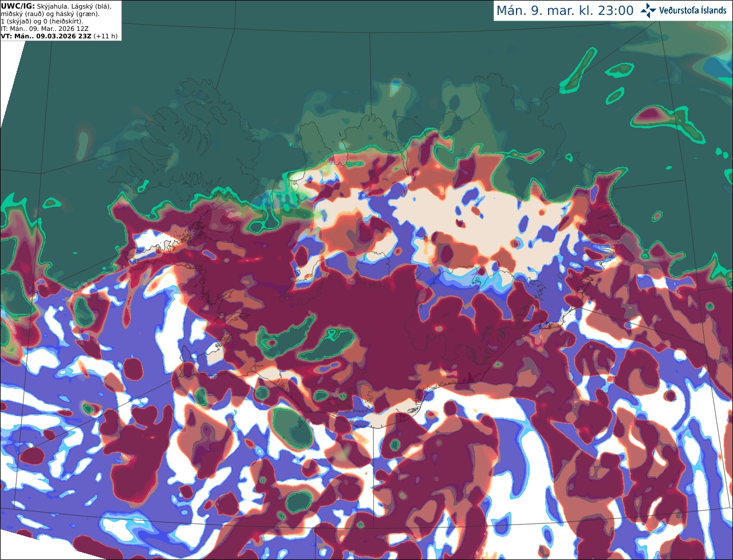The height and width of the screenshot is (560, 733).
Task: Click the 'VT: Mán.. 09.03.2026 23Z' valid time
Action: (46, 36)
